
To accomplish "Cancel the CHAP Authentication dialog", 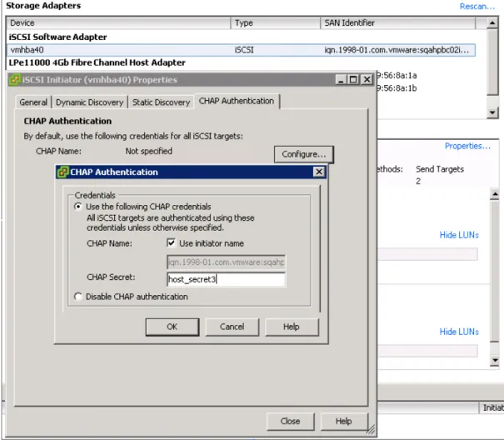I will [232, 327].
